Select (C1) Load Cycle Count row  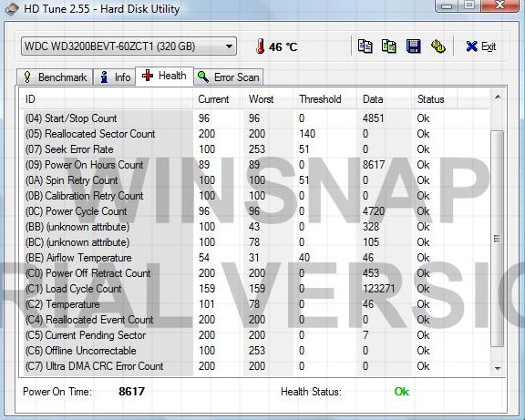pos(256,289)
